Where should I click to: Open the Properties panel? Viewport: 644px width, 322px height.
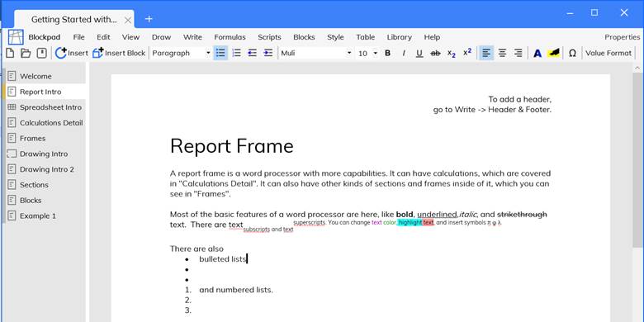pos(622,37)
